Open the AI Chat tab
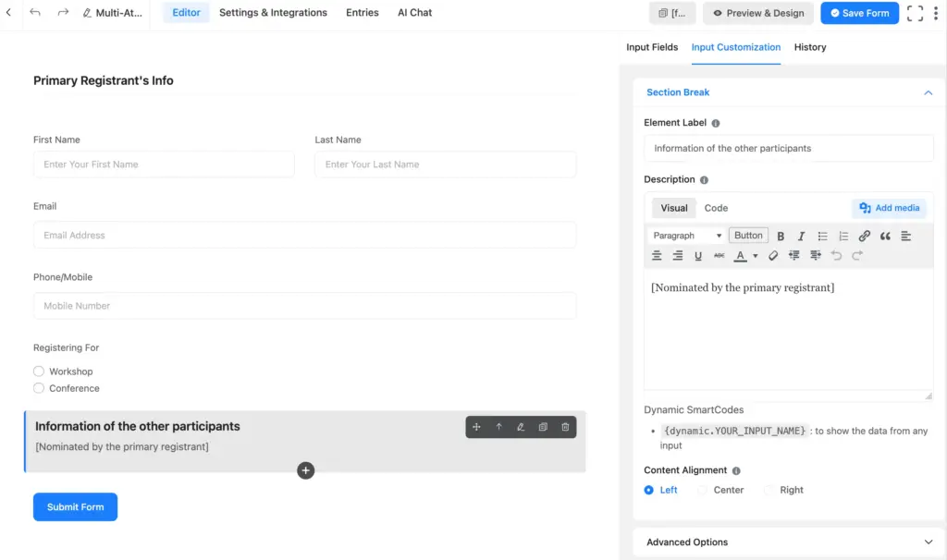947x560 pixels. [x=414, y=12]
